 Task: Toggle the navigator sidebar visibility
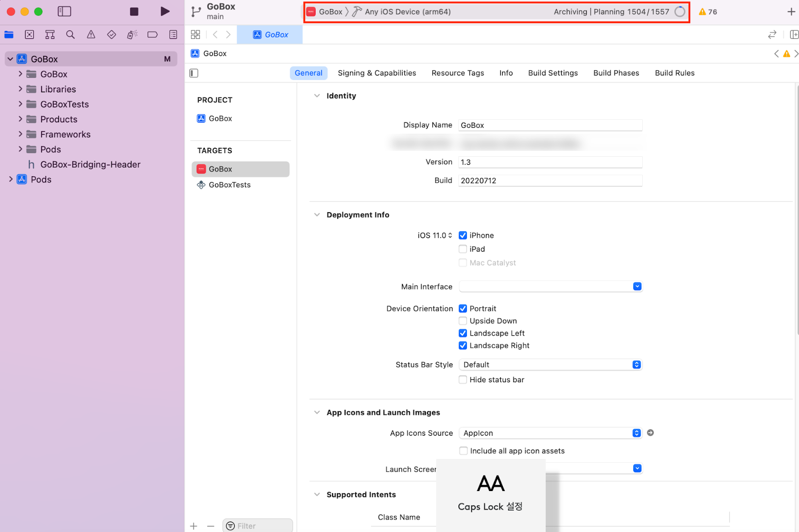(64, 11)
